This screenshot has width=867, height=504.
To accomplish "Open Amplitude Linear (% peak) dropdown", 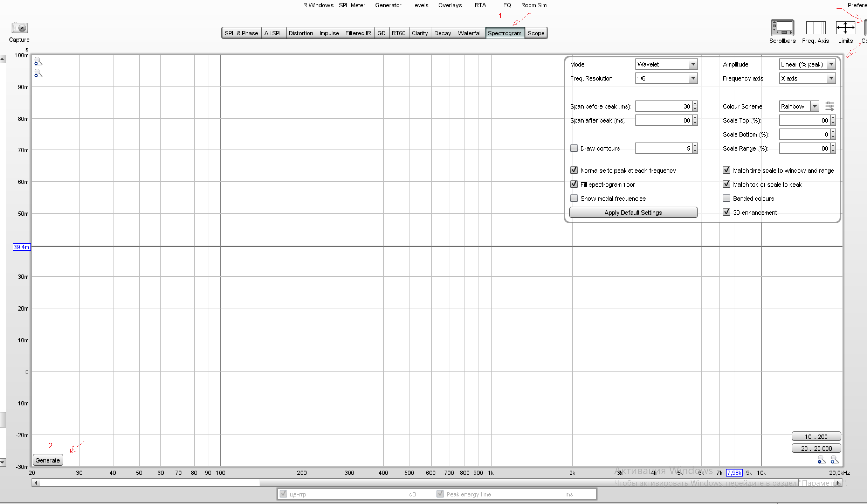I will coord(807,64).
